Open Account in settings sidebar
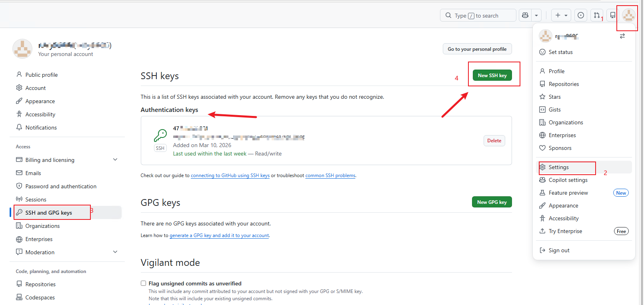The image size is (644, 305). tap(67, 88)
